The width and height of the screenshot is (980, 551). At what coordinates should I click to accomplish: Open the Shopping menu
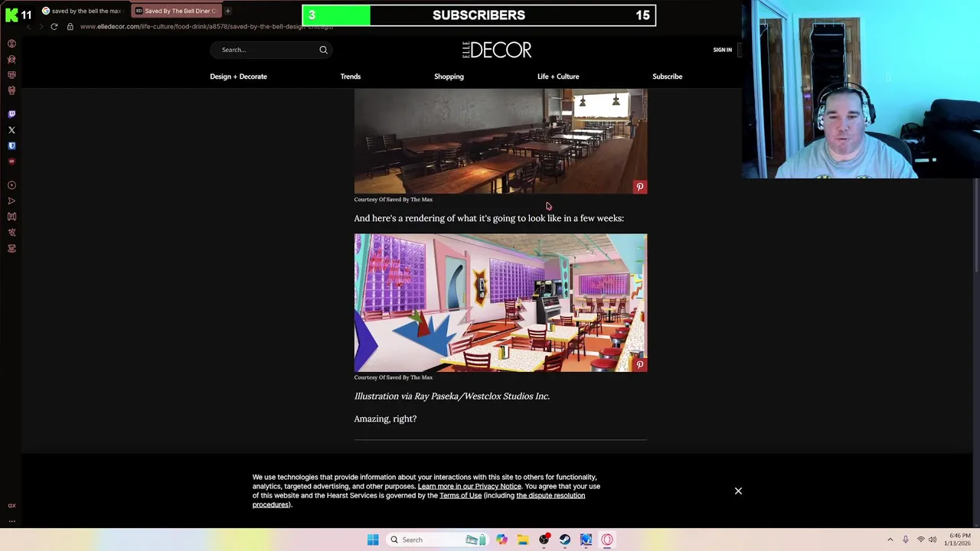449,77
